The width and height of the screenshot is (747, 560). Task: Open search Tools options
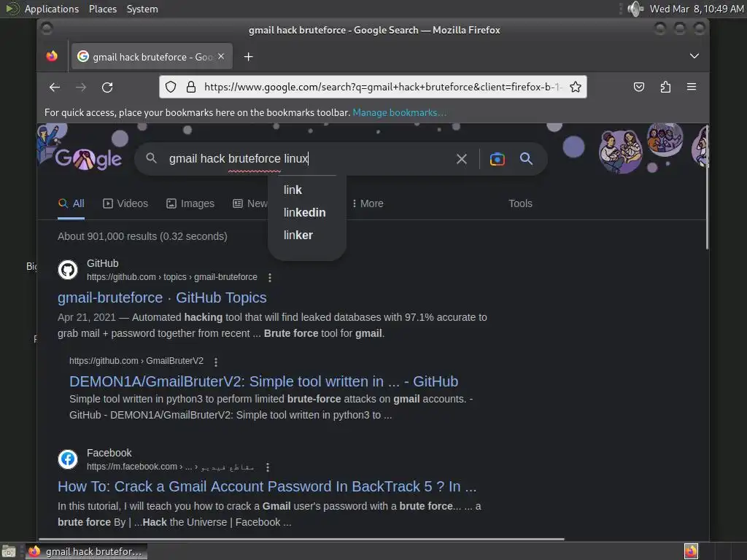520,203
